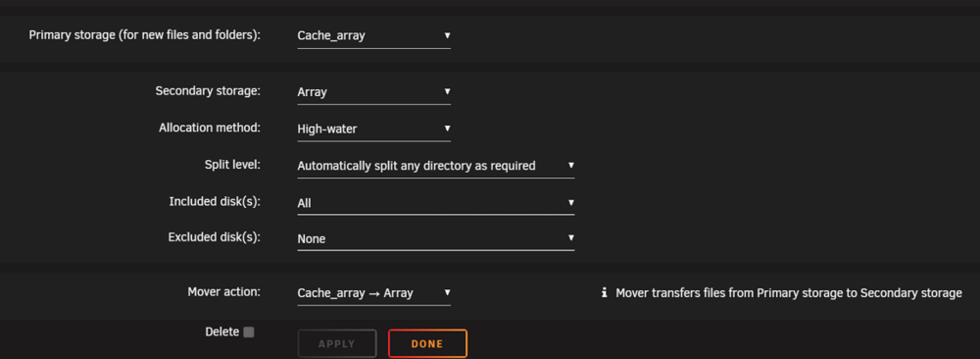Expand the Excluded disk(s) dropdown
The image size is (980, 359).
click(x=436, y=238)
